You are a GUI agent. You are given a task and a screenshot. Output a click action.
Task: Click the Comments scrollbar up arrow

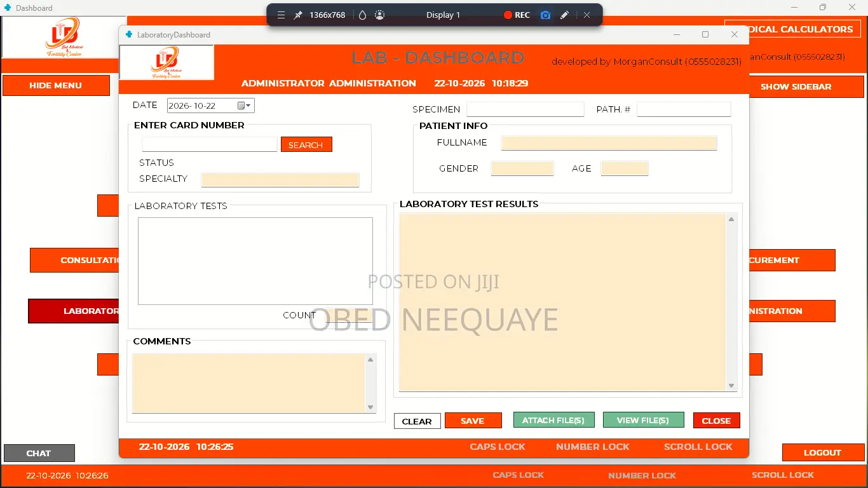370,360
